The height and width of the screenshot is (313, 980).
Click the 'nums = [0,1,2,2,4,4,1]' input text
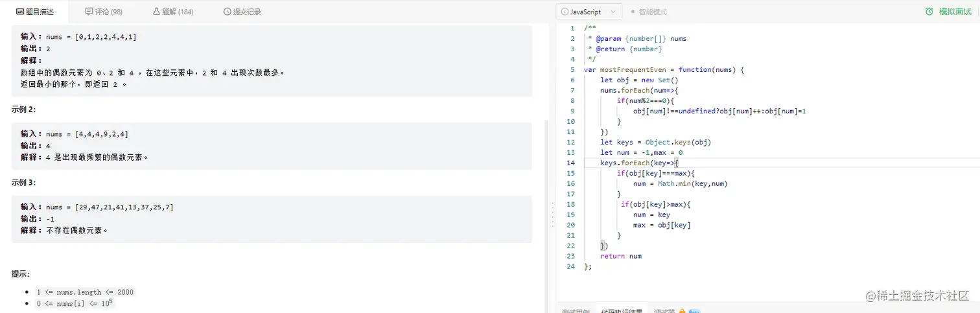point(91,37)
